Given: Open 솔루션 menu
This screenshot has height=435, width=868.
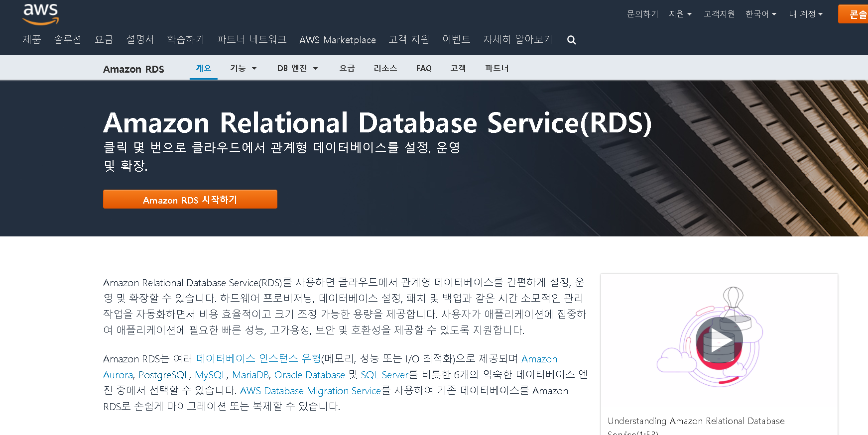Looking at the screenshot, I should pos(68,39).
